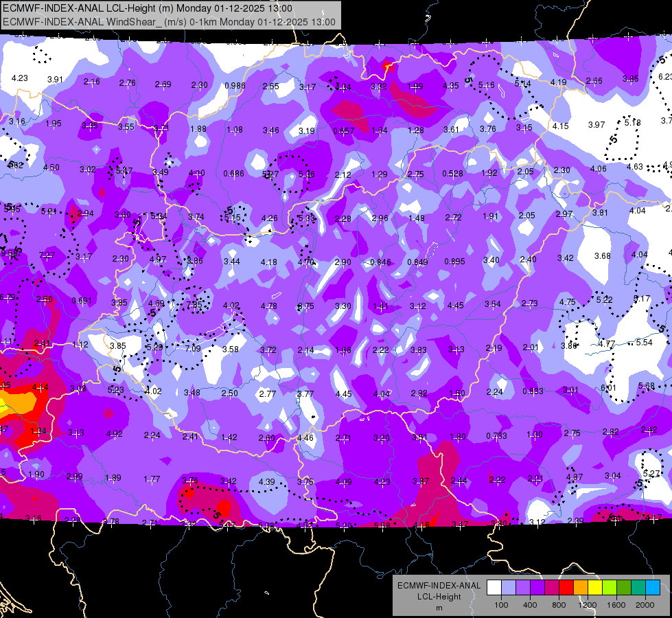Click the legend tick label 800
This screenshot has height=618, width=672.
click(x=559, y=605)
